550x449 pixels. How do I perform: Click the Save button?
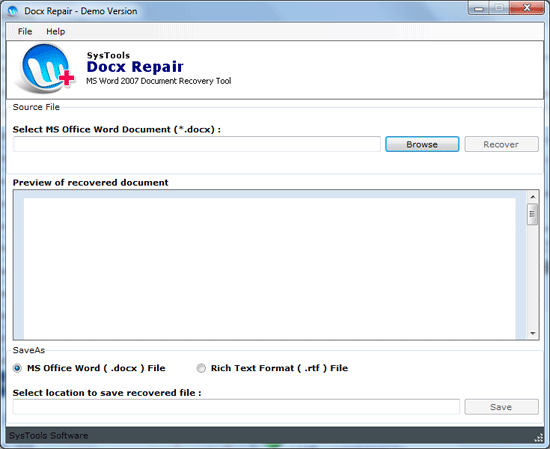point(501,407)
